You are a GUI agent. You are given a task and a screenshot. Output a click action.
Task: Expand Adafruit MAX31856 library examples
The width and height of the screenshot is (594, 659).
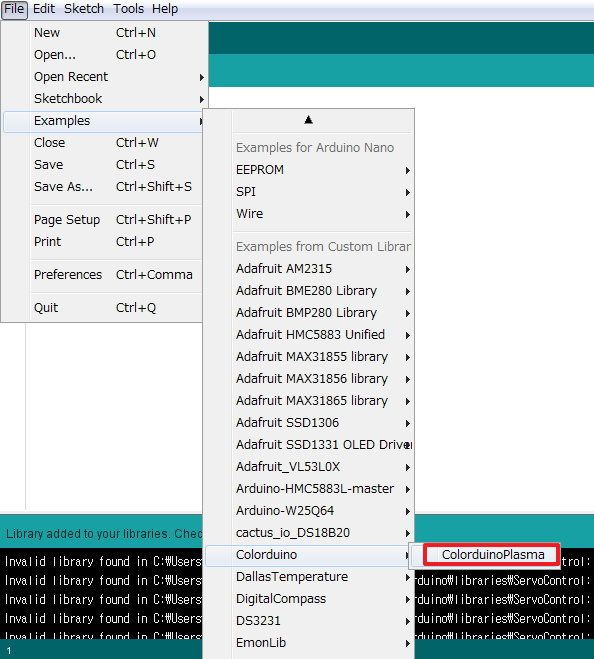coord(309,379)
